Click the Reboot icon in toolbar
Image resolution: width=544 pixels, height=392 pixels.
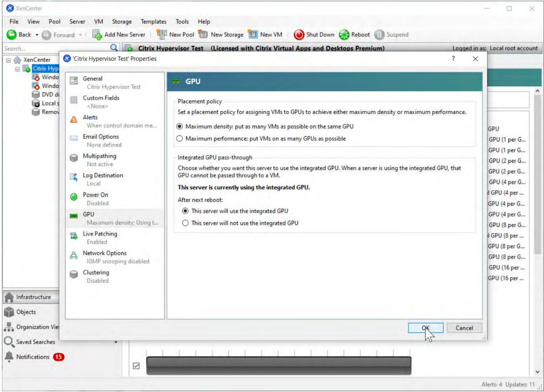[x=344, y=35]
